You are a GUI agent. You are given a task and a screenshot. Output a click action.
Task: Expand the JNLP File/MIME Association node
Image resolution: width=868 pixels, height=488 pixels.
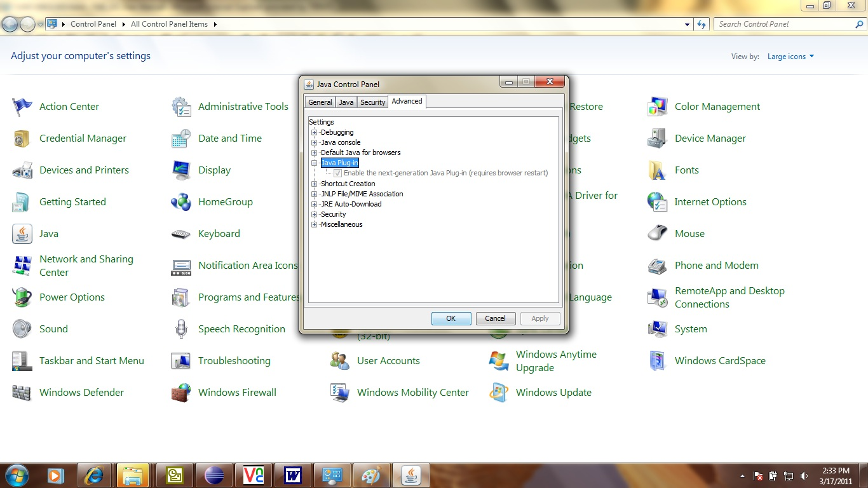click(x=314, y=194)
